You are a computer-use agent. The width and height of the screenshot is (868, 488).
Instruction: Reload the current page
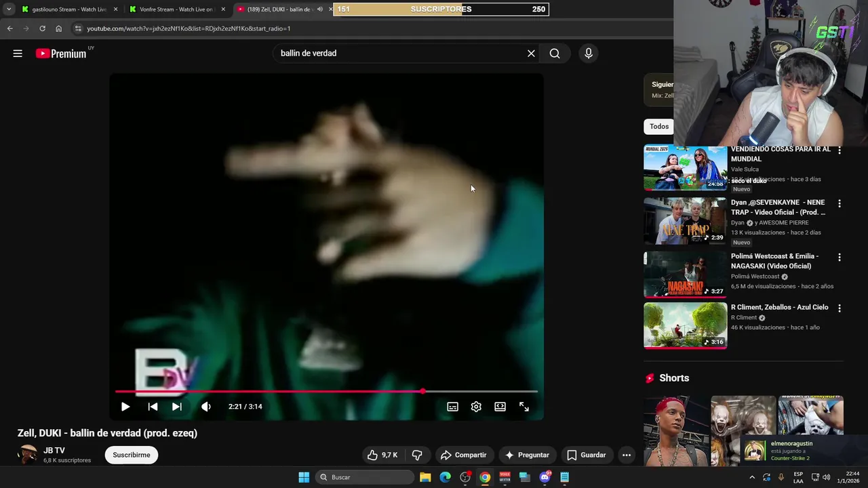click(x=42, y=28)
